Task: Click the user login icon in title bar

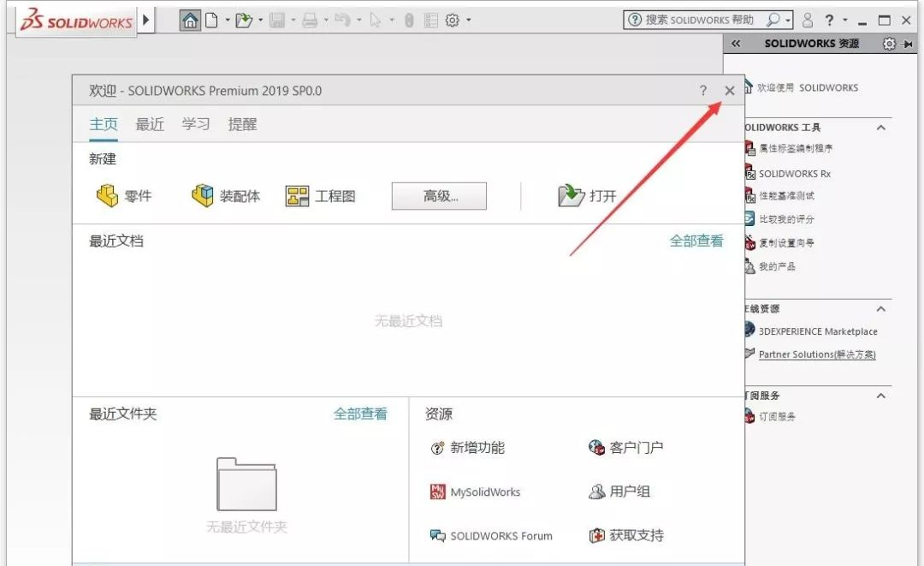Action: tap(808, 20)
